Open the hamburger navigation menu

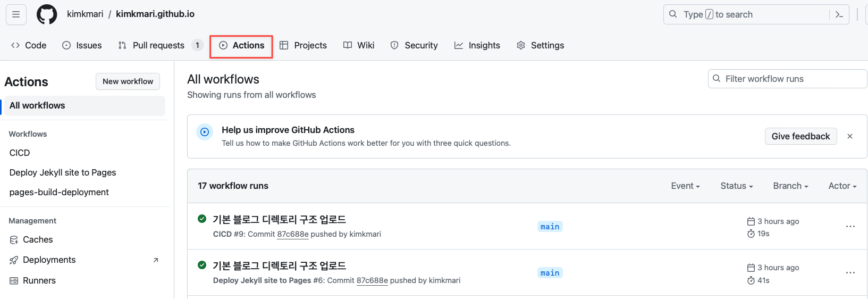pos(16,14)
